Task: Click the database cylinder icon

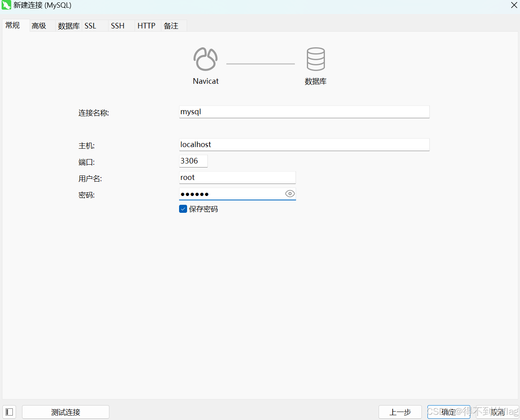Action: click(316, 59)
